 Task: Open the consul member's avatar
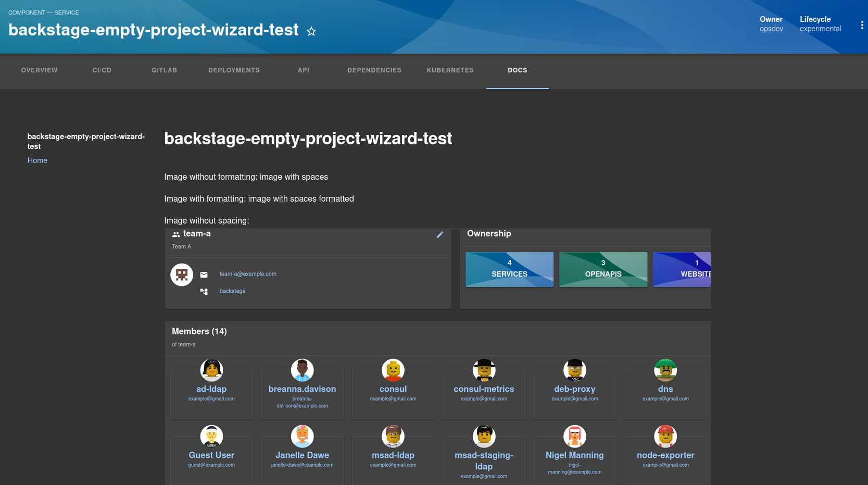[x=393, y=370]
